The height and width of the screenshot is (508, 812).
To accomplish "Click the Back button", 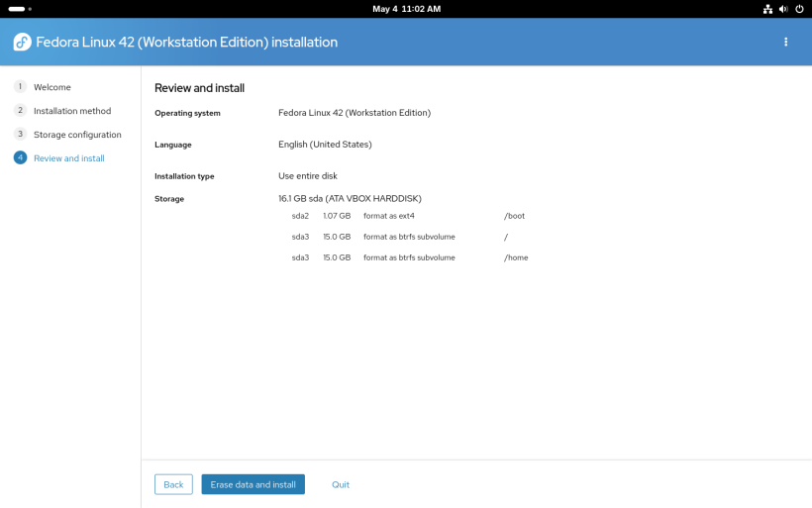I will click(173, 484).
